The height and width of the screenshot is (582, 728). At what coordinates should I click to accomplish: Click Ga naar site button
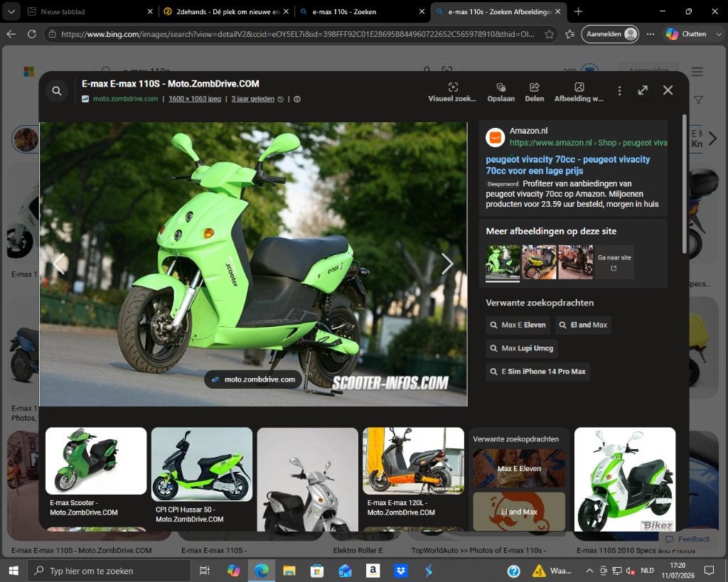(614, 262)
